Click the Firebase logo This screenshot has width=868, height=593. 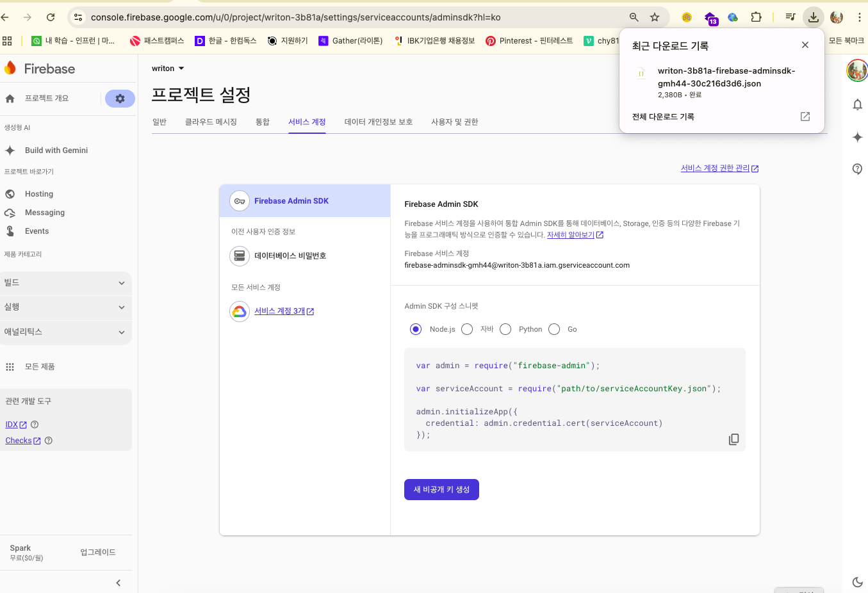[x=40, y=69]
